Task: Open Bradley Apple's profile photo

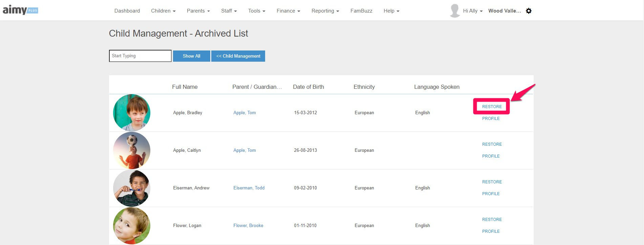Action: click(132, 113)
